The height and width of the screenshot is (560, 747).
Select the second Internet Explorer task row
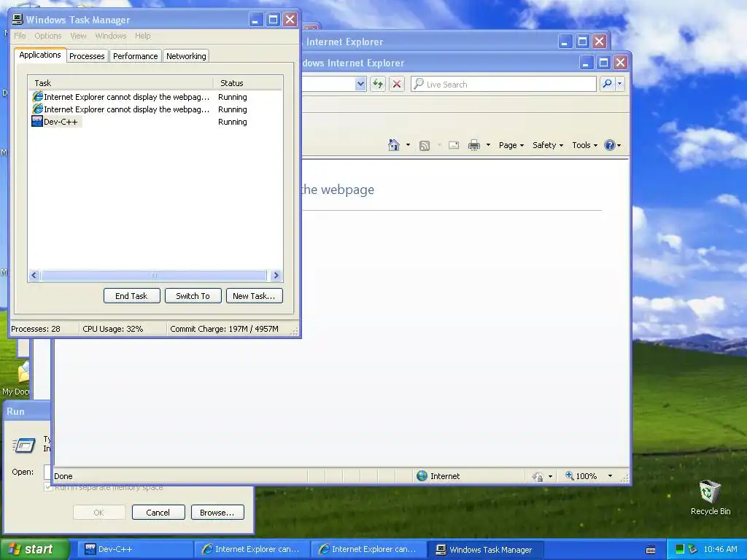155,109
